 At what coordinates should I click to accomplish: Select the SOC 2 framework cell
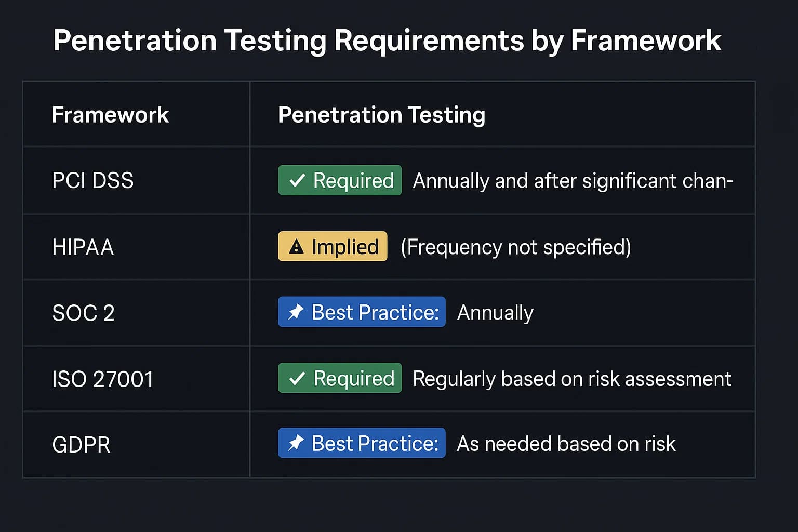coord(84,313)
